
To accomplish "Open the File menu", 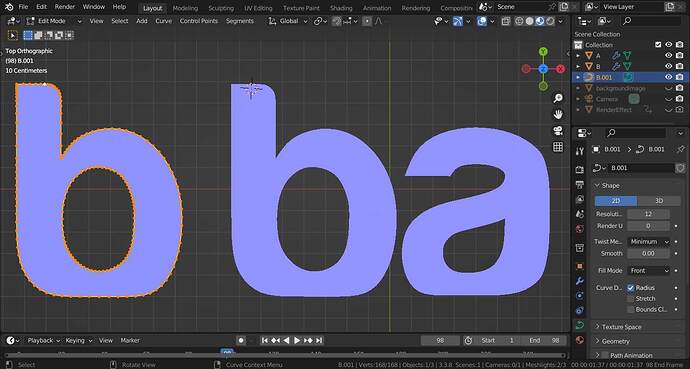I will pos(23,7).
